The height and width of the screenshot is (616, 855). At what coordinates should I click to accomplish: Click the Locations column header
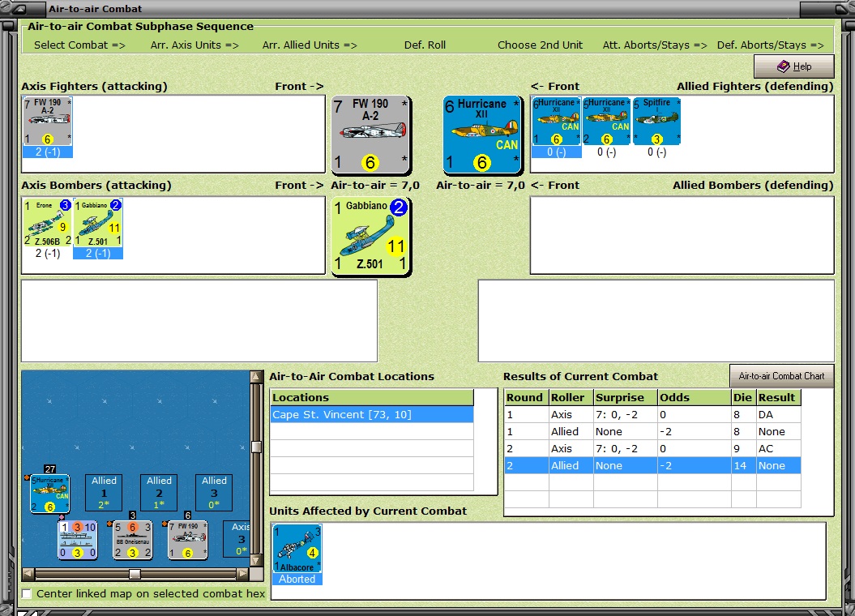(x=372, y=397)
